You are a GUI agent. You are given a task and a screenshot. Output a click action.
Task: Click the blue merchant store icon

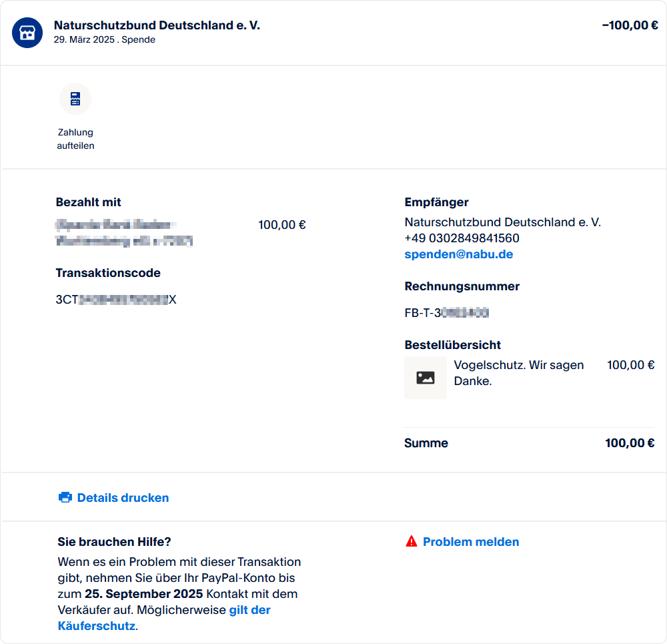click(x=27, y=33)
